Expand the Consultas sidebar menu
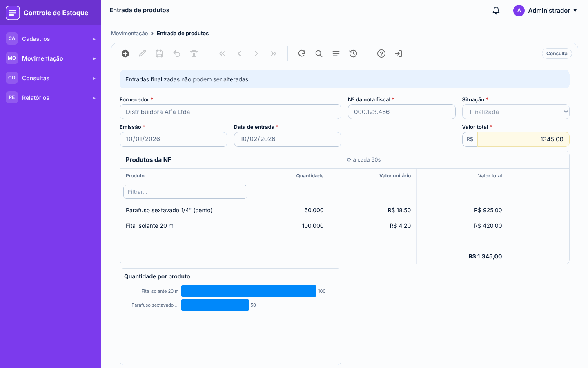 (x=51, y=78)
